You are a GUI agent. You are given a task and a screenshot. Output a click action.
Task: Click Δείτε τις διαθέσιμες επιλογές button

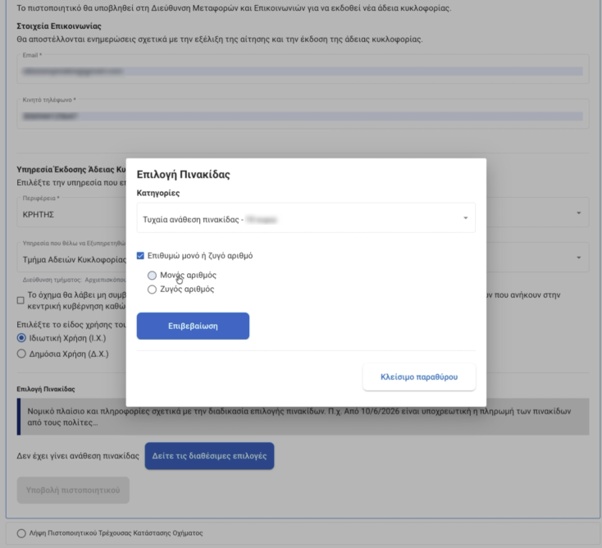pyautogui.click(x=209, y=456)
